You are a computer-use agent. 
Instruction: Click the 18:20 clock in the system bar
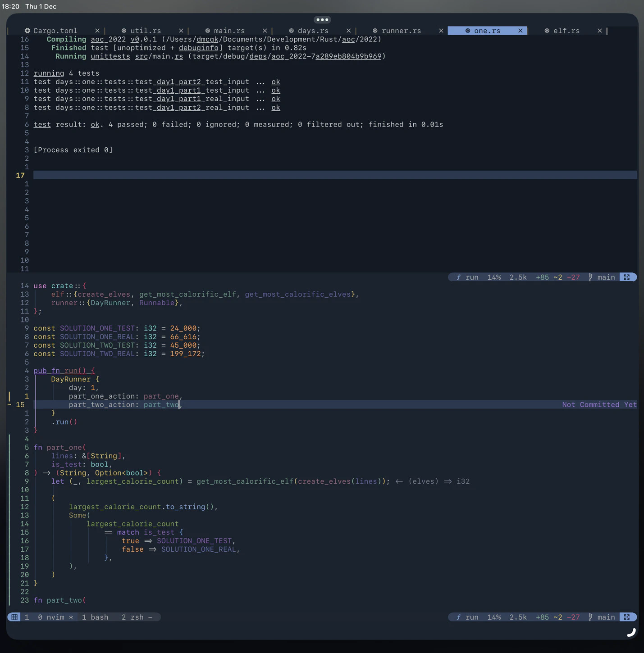coord(10,6)
